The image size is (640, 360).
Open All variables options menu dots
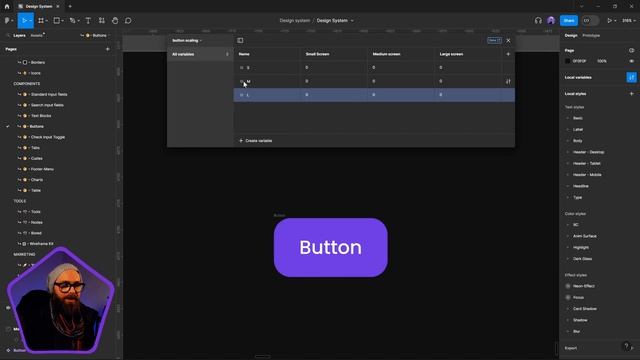[227, 54]
